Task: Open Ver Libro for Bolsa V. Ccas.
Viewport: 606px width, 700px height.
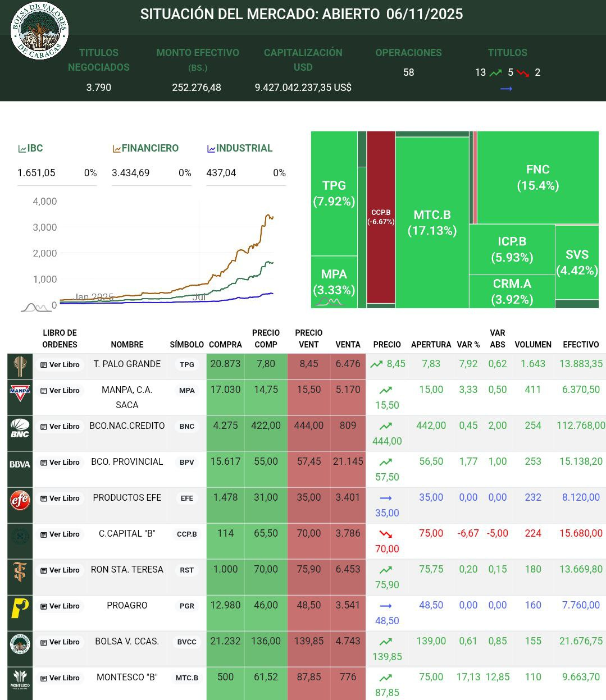Action: [x=60, y=642]
